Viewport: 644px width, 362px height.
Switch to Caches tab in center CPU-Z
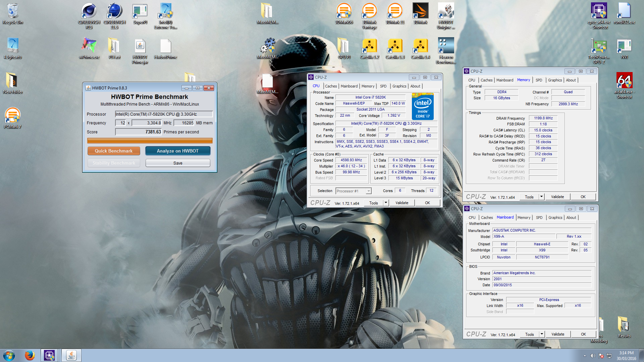331,86
